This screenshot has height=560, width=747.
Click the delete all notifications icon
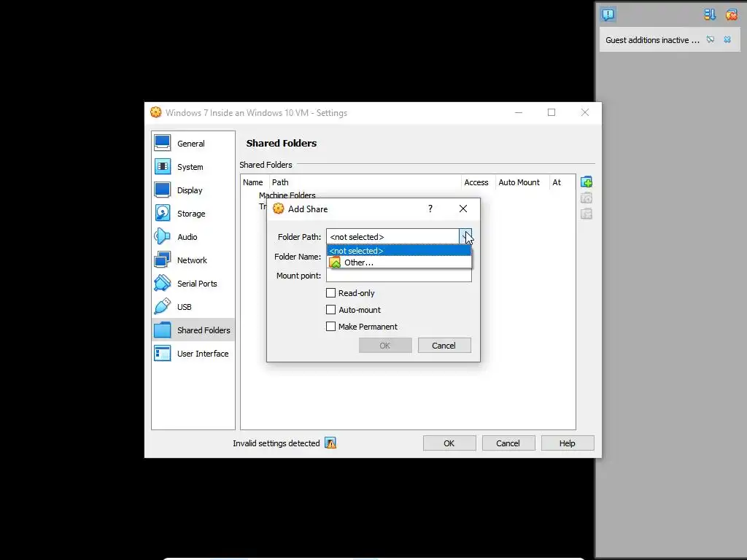(x=731, y=15)
